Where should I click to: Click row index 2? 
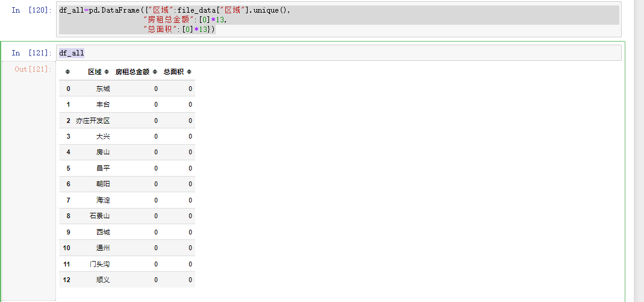pyautogui.click(x=68, y=121)
